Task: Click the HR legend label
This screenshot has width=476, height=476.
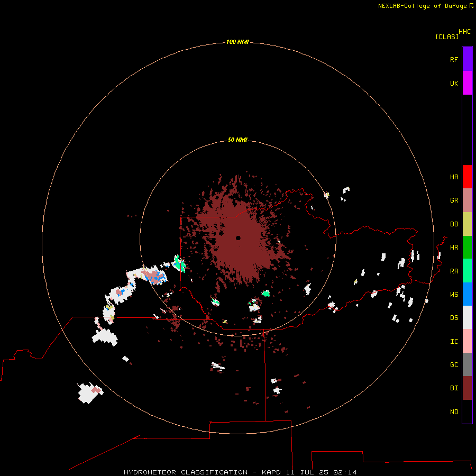Action: 454,248
